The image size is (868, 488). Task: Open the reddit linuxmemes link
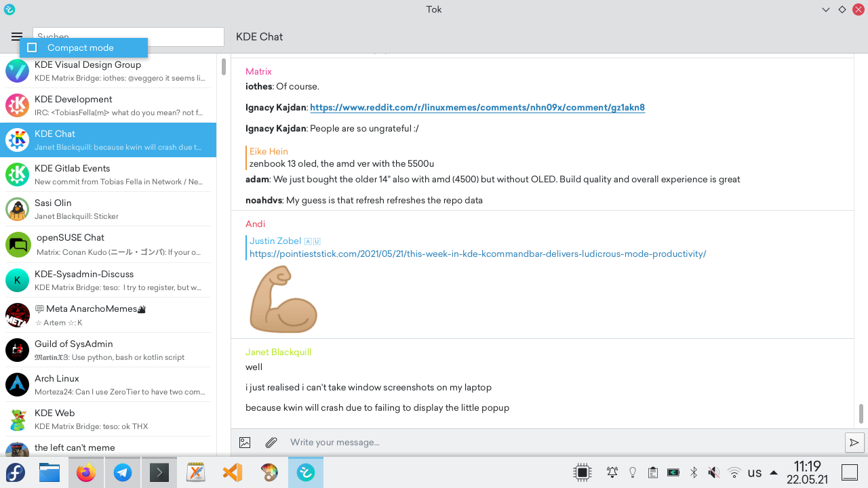tap(477, 107)
